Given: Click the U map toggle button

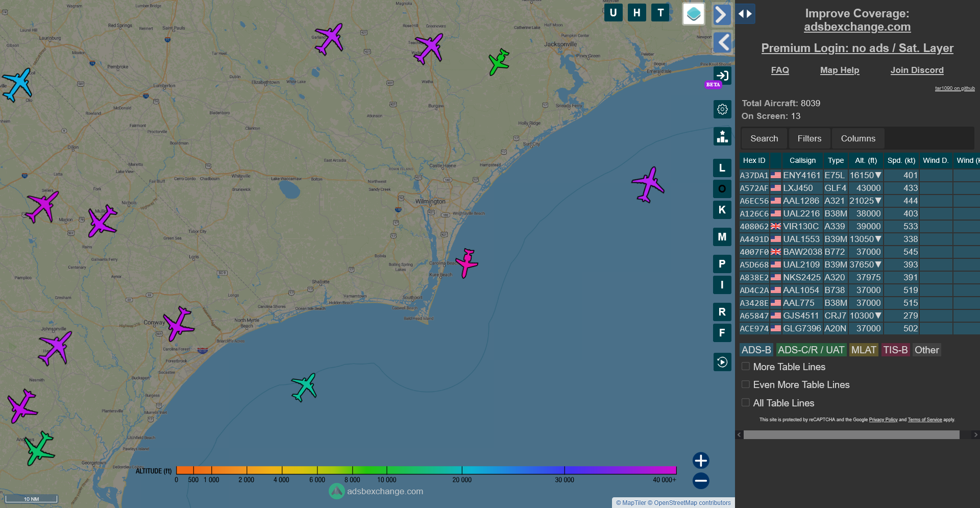Looking at the screenshot, I should 613,13.
